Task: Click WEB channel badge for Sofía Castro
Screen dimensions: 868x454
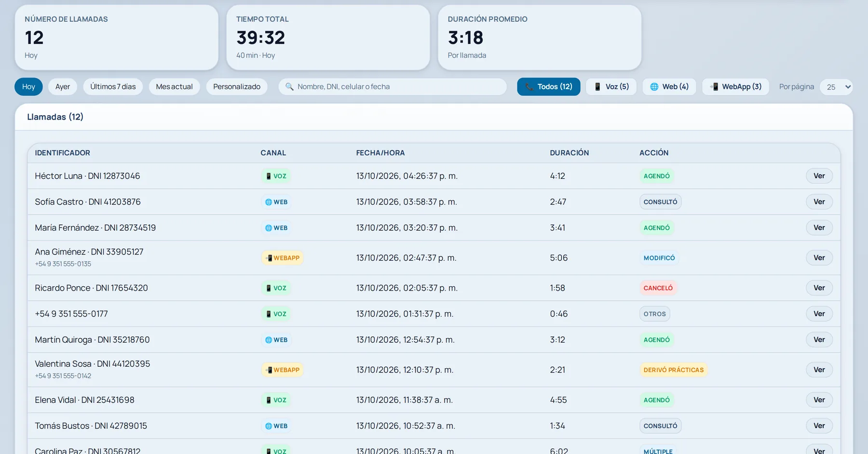Action: tap(276, 202)
